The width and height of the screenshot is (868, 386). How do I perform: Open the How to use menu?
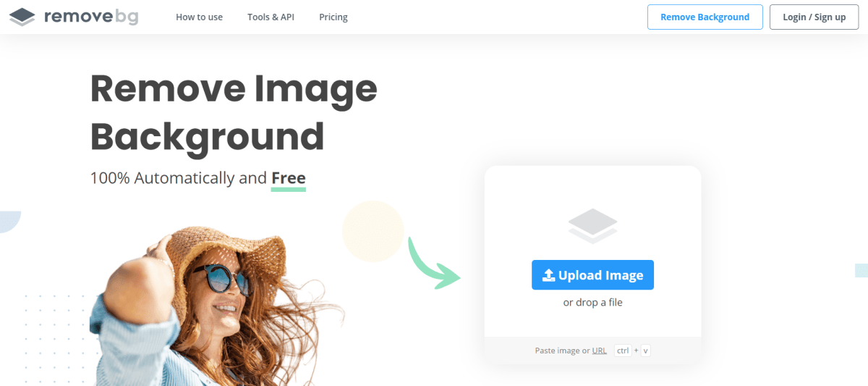click(x=199, y=17)
